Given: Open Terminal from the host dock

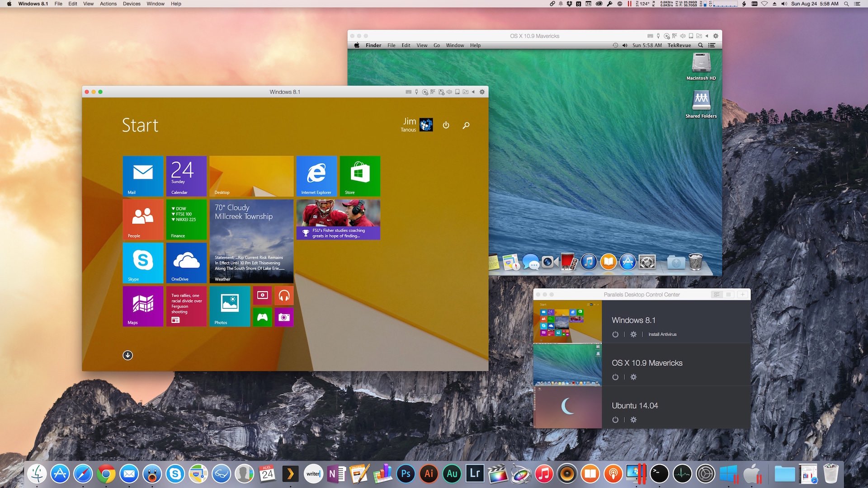Looking at the screenshot, I should (659, 474).
